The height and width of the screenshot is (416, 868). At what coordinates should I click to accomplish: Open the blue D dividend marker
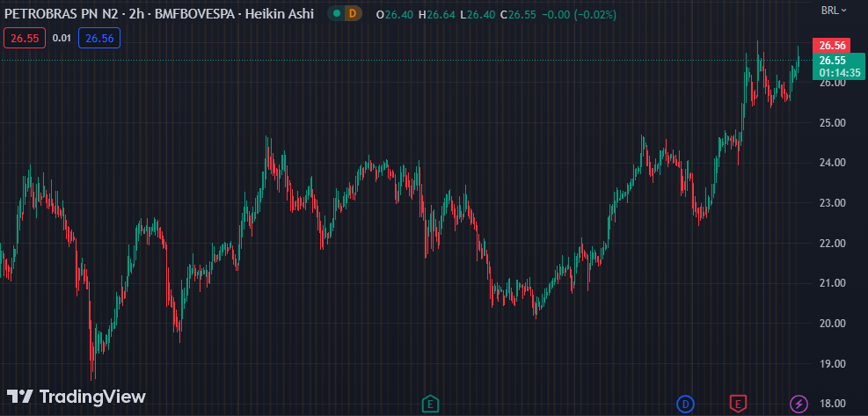(x=685, y=404)
